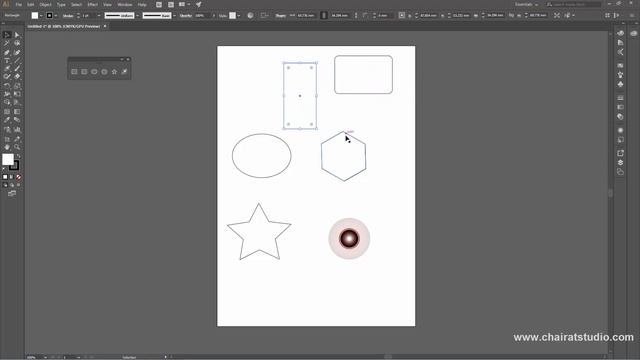Click the Recolor Artwork icon in control bar
This screenshot has width=640, height=360.
tap(250, 16)
